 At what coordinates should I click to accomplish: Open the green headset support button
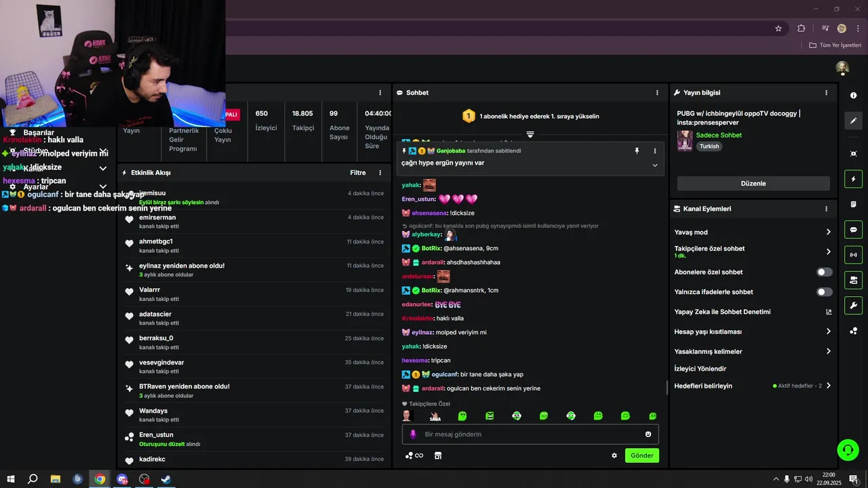point(848,449)
